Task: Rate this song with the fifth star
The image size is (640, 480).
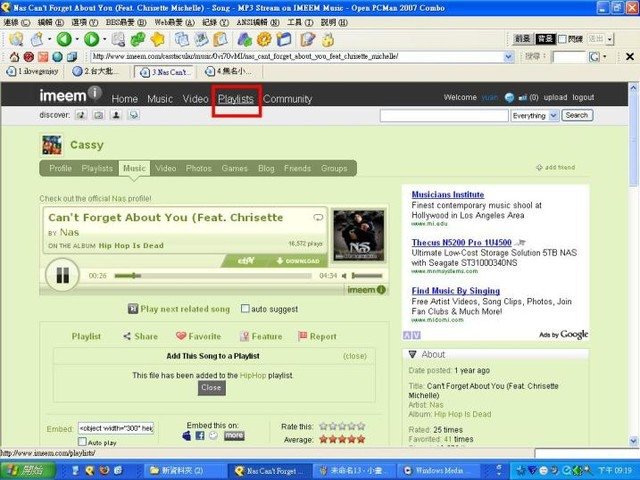Action: [361, 426]
